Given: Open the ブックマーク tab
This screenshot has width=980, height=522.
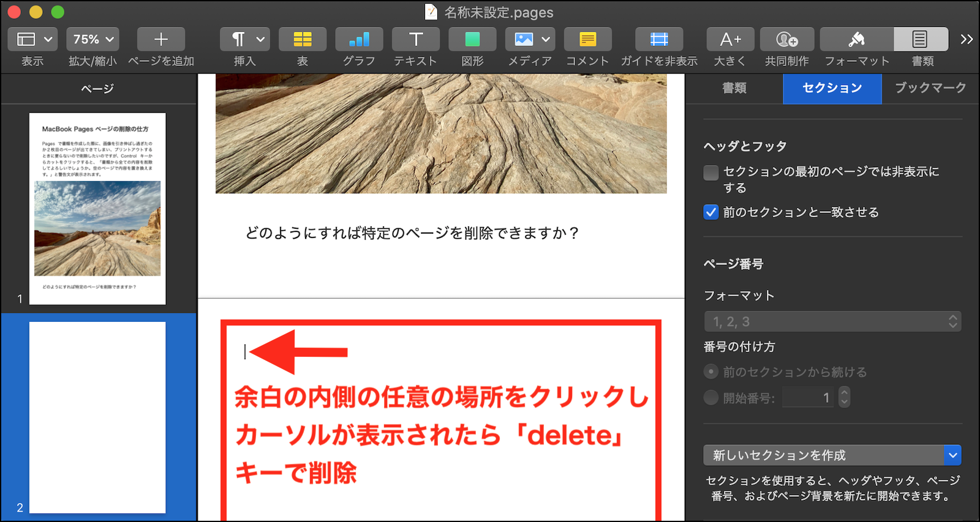Looking at the screenshot, I should [930, 88].
